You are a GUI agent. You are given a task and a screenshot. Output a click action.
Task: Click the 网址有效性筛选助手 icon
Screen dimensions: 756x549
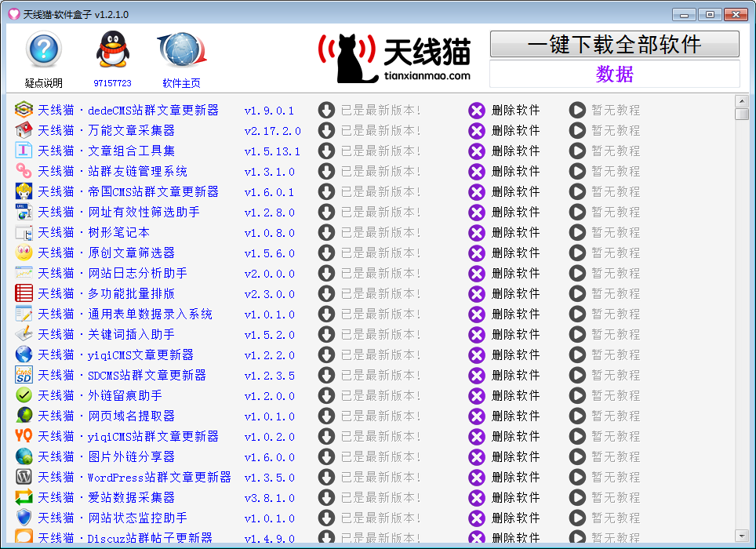point(24,212)
